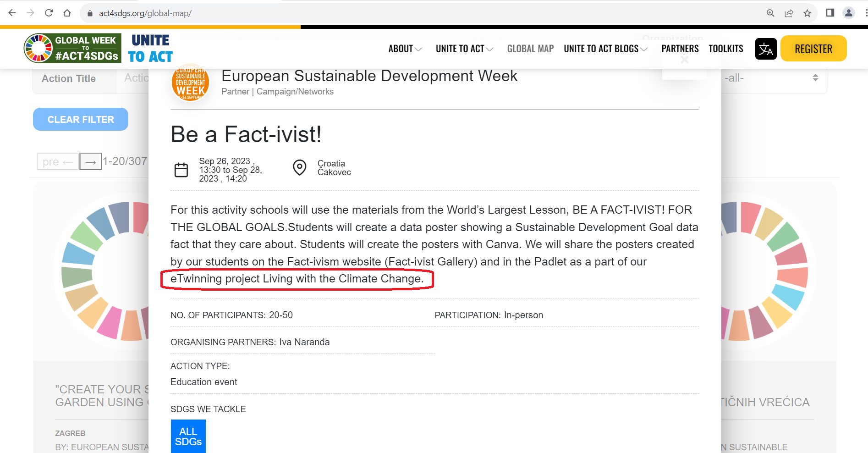Open the language translation icon
Viewport: 868px width, 453px height.
pyautogui.click(x=766, y=49)
